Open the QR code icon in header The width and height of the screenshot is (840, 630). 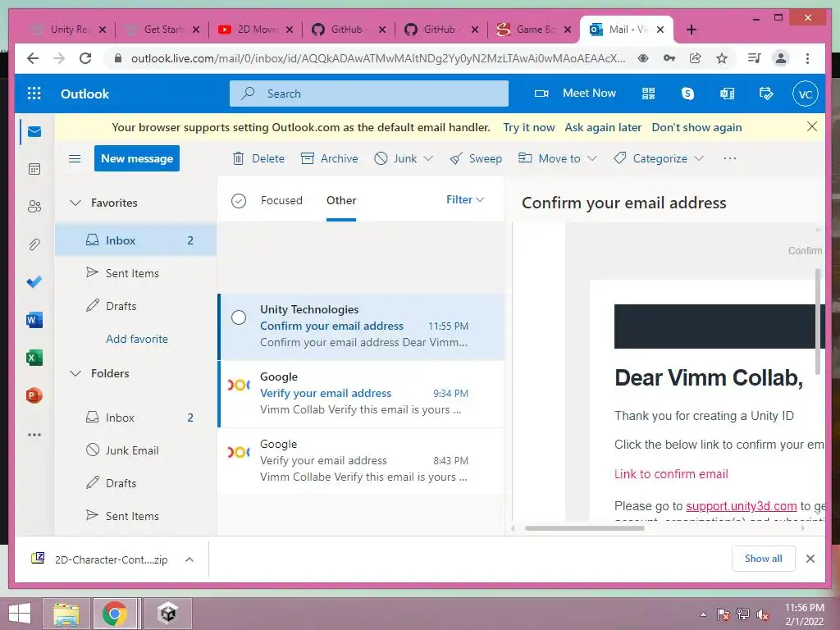pyautogui.click(x=648, y=94)
